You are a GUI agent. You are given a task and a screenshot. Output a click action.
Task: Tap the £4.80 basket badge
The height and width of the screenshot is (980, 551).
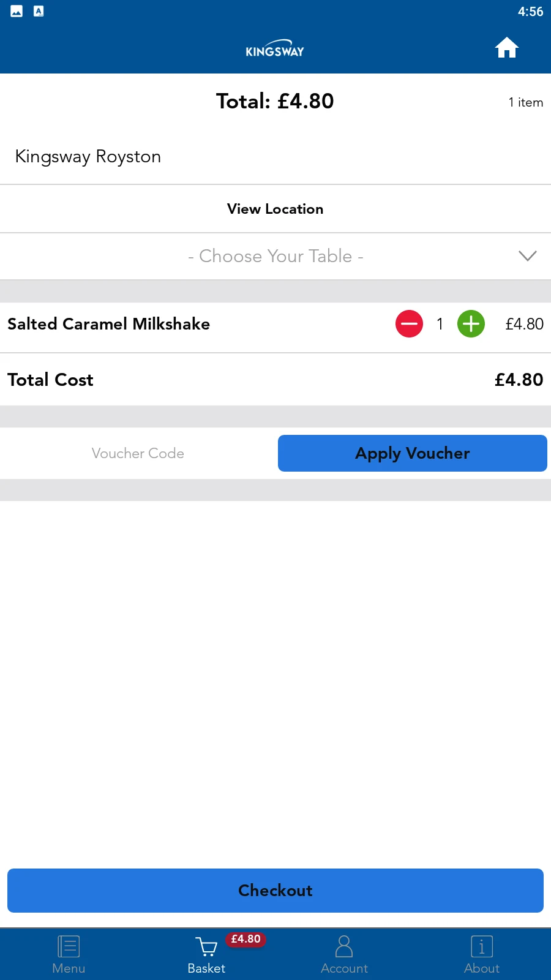pyautogui.click(x=246, y=939)
